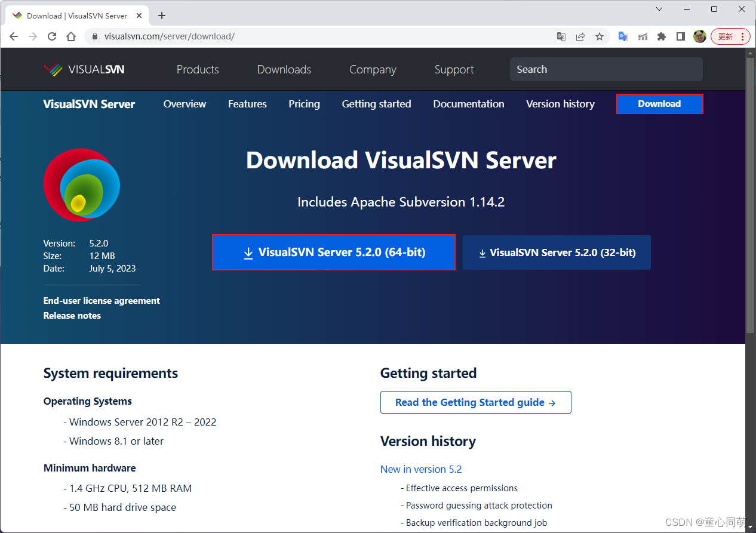Click the blue Download button in subnav
The height and width of the screenshot is (533, 756).
659,104
